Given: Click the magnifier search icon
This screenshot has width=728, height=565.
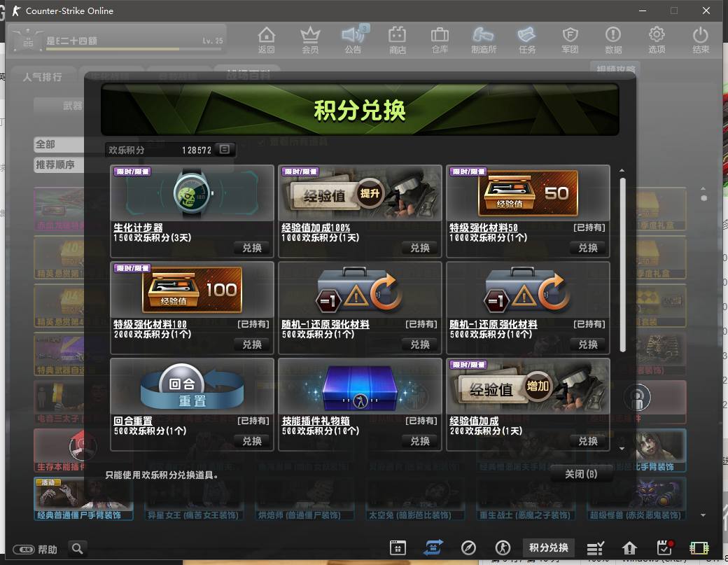Looking at the screenshot, I should 78,549.
